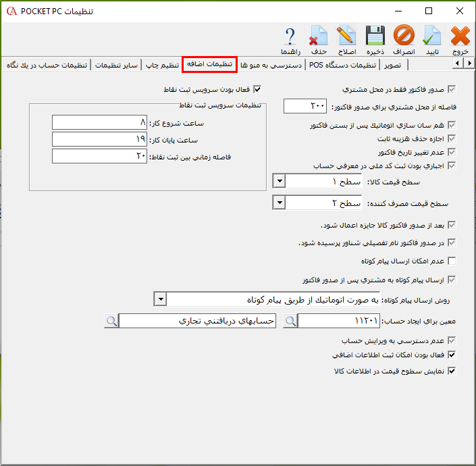Click فاصله از محل مشتری field with ۲۰۰
Image resolution: width=476 pixels, height=466 pixels.
tap(305, 106)
